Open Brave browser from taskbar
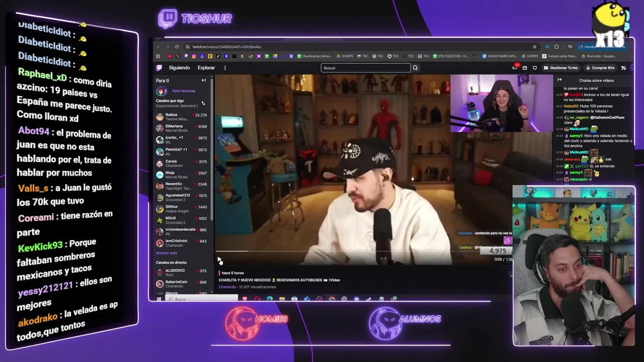The height and width of the screenshot is (362, 644). tap(245, 299)
